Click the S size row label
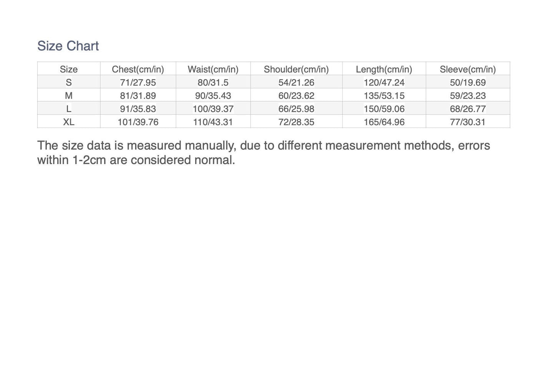 pos(69,82)
